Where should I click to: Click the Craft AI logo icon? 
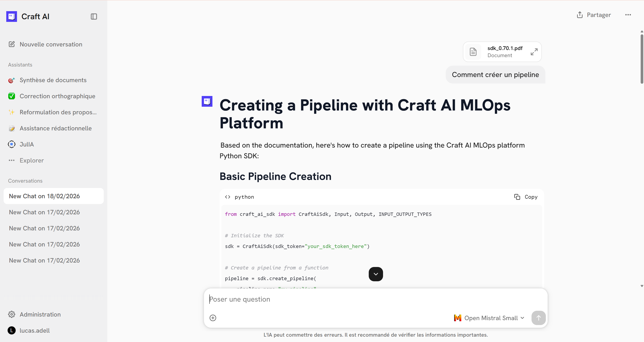pyautogui.click(x=11, y=17)
